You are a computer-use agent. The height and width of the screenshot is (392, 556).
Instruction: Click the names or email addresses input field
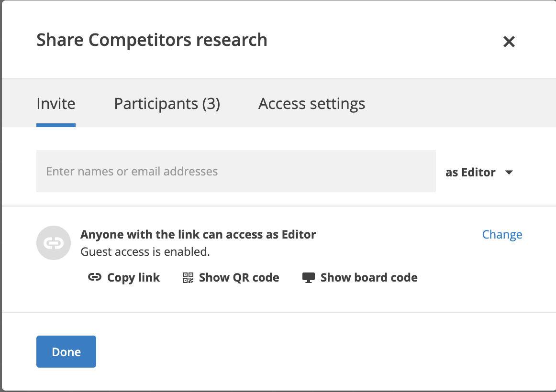(x=236, y=171)
